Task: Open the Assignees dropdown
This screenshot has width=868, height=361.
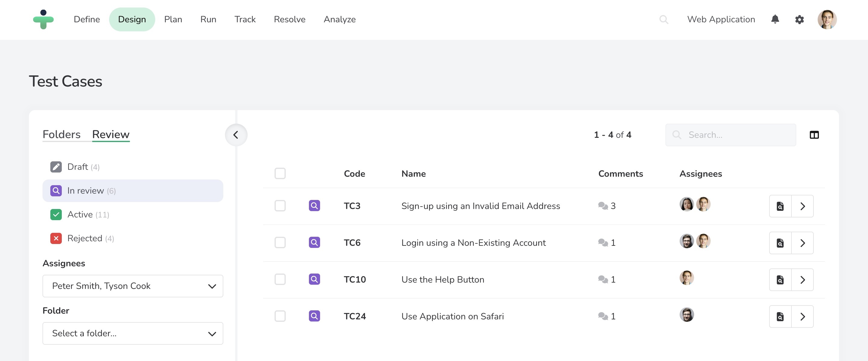Action: pos(133,286)
